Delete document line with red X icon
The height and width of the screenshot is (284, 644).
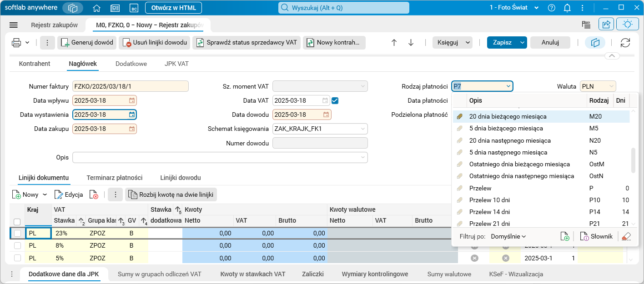pyautogui.click(x=94, y=194)
